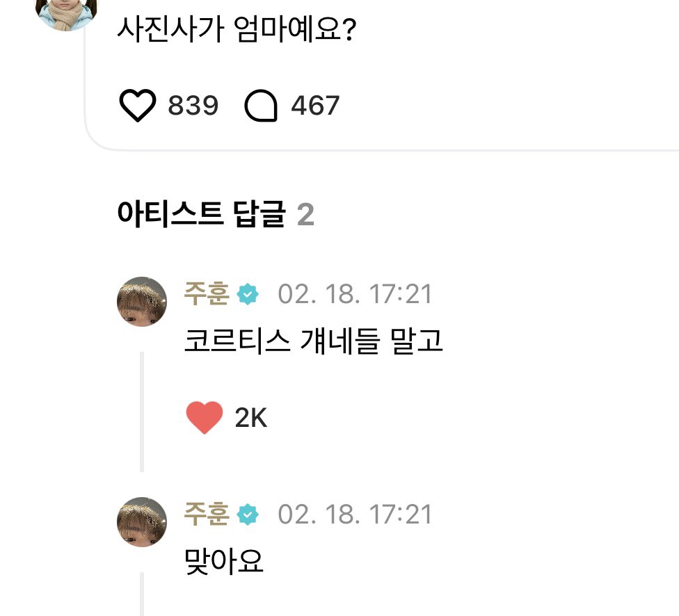This screenshot has width=679, height=616.
Task: Like the comment with 839 likes
Action: tap(137, 106)
